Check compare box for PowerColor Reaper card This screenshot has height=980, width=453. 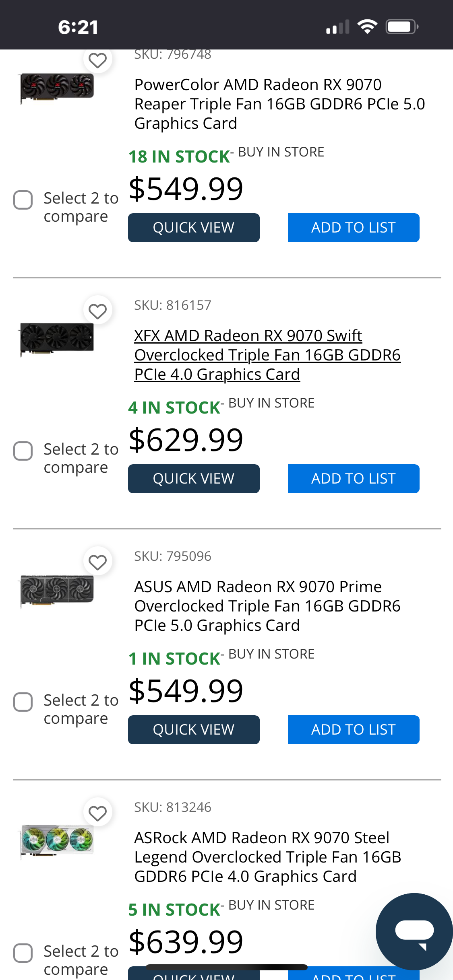tap(23, 200)
